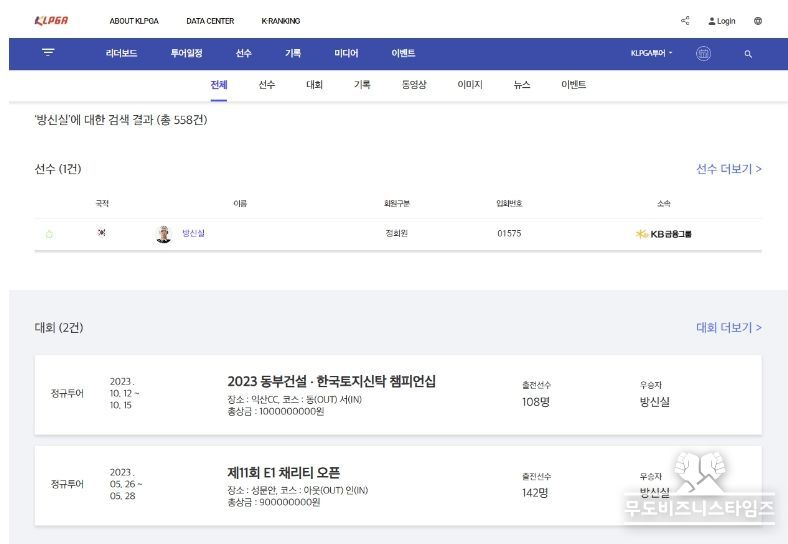Select the 기록 search results tab
This screenshot has height=544, width=788.
(362, 84)
